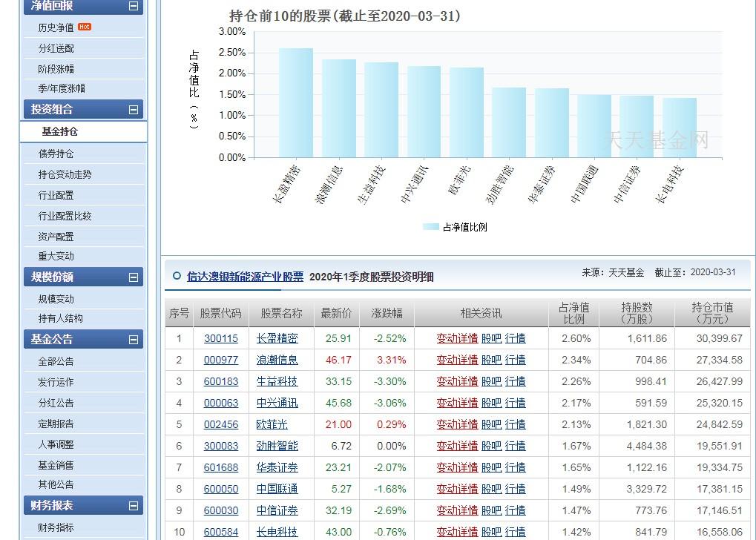Collapse the 基金公告 section
The width and height of the screenshot is (756, 540).
[x=134, y=340]
